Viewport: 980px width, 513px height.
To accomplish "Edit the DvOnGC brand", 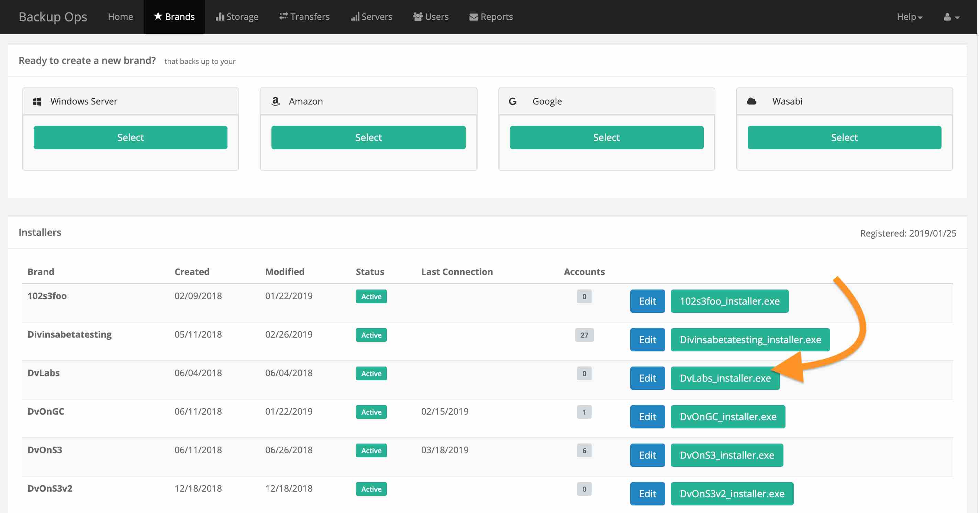I will (x=647, y=416).
